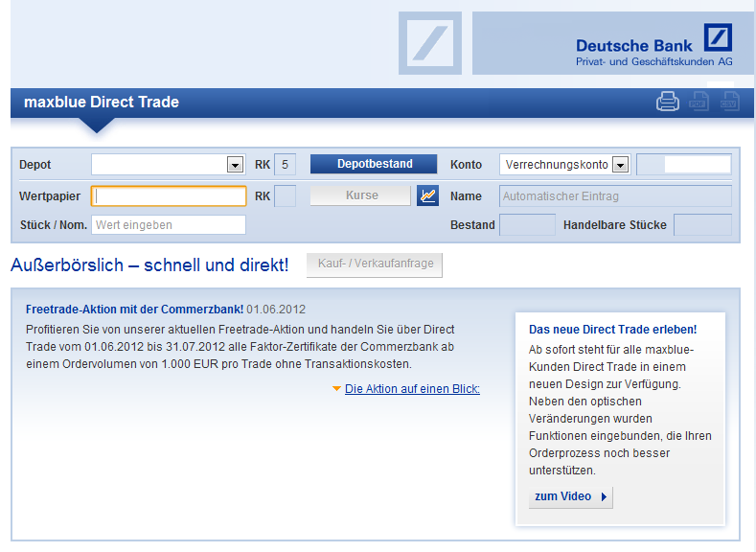Click the Freetrade-Aktion mit der Commerzbank heading
This screenshot has width=756, height=552.
pos(134,310)
